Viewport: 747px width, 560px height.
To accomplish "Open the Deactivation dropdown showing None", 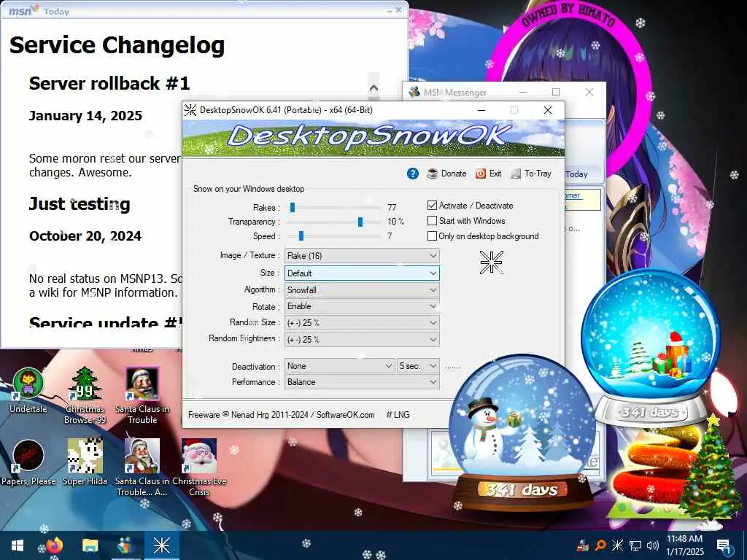I will (340, 366).
